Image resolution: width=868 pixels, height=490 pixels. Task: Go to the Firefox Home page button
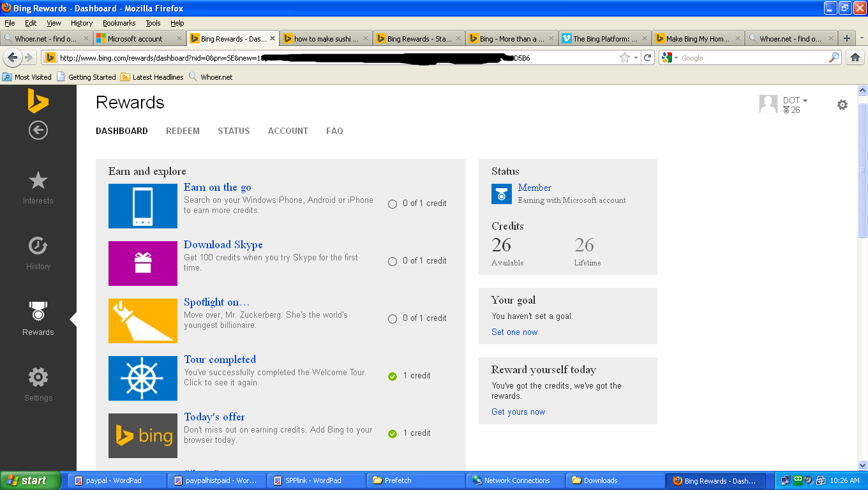855,57
